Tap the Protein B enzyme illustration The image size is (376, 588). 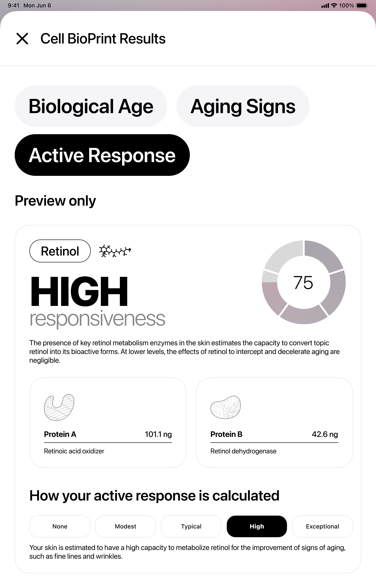(225, 407)
